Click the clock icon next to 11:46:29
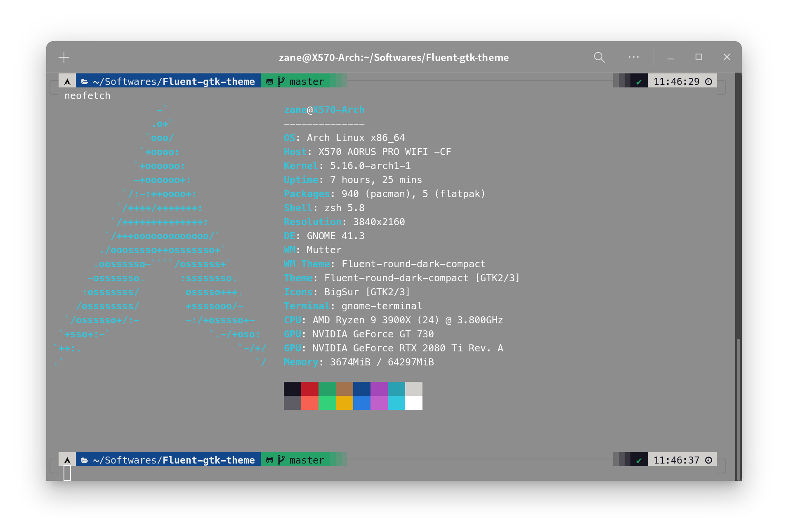 [x=708, y=81]
